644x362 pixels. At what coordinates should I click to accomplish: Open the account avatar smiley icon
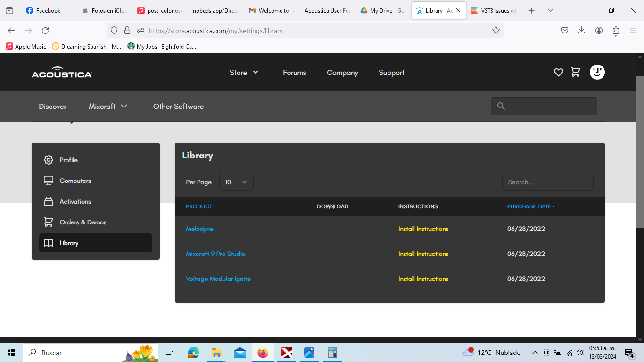pos(597,72)
